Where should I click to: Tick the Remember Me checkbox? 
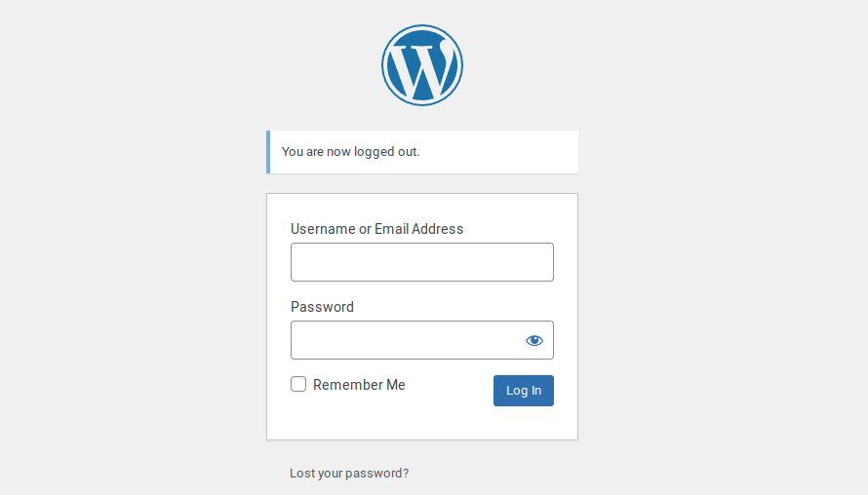(298, 384)
